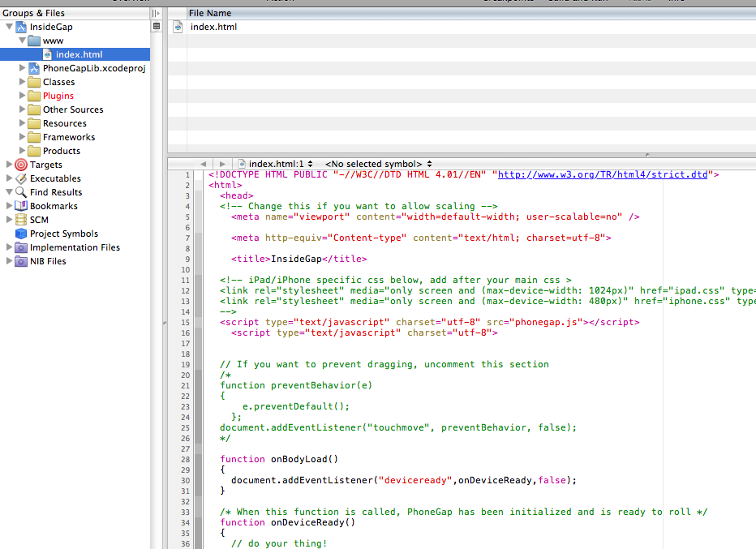Click the Implementation Files smart group icon
Image resolution: width=756 pixels, height=549 pixels.
click(x=21, y=247)
